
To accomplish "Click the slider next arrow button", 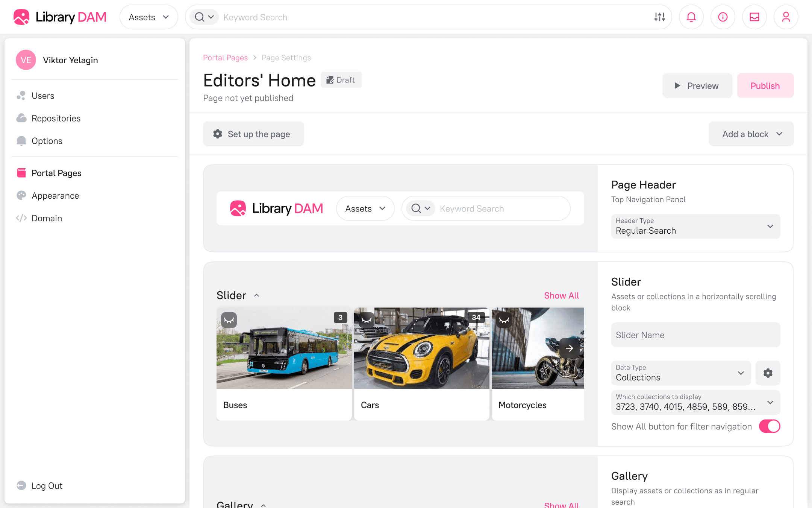I will coord(569,348).
